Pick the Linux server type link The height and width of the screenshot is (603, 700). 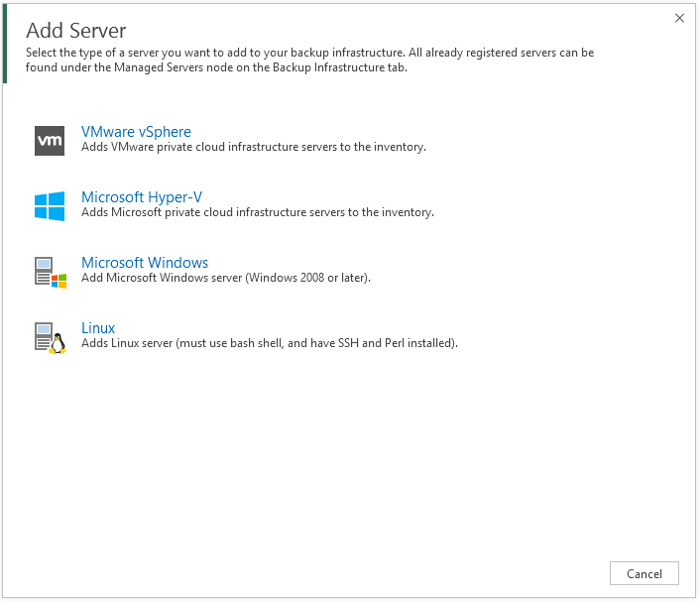point(98,328)
